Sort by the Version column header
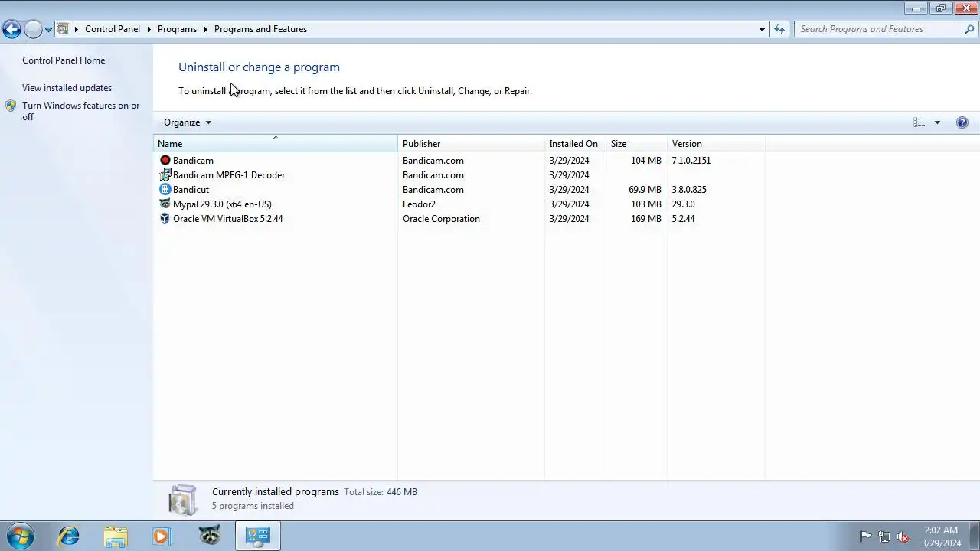Image resolution: width=980 pixels, height=551 pixels. (x=716, y=144)
